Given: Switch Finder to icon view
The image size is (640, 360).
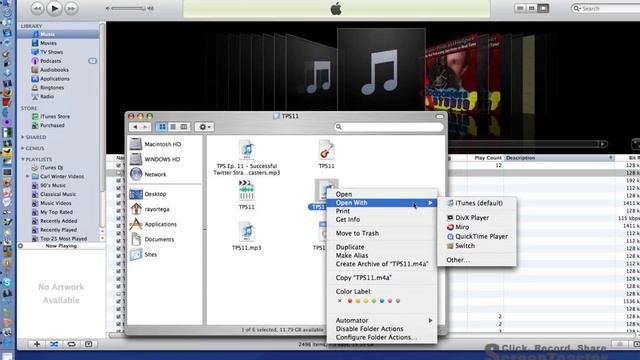Looking at the screenshot, I should tap(162, 127).
